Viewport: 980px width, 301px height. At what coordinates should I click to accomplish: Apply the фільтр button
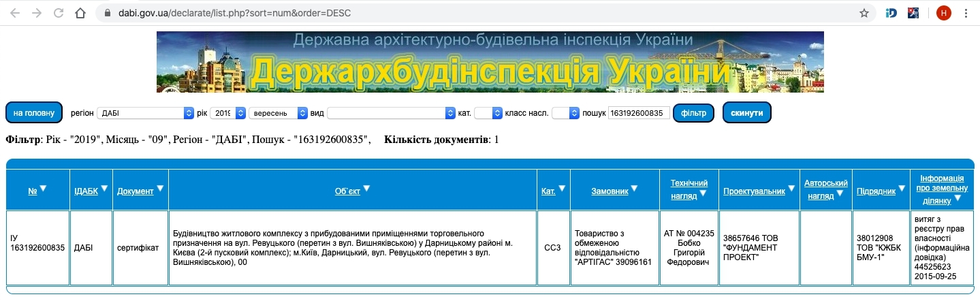(693, 112)
